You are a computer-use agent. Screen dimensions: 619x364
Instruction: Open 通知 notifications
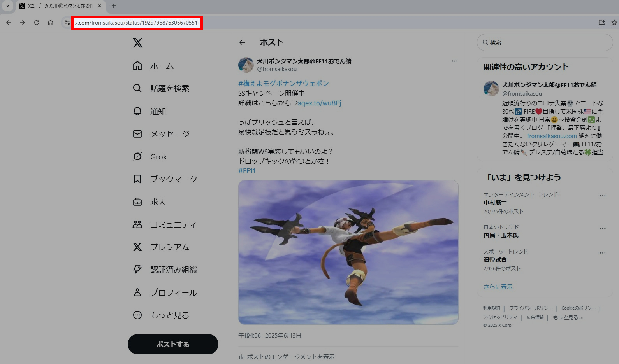149,112
